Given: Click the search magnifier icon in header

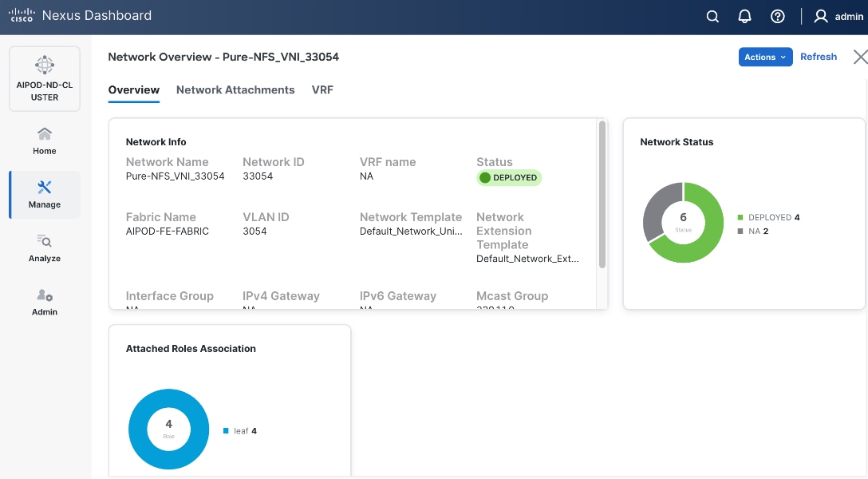Looking at the screenshot, I should 713,16.
